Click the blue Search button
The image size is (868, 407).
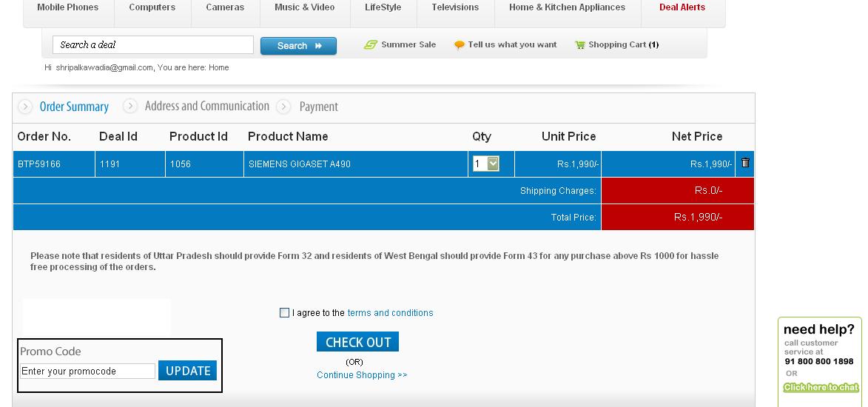tap(298, 46)
